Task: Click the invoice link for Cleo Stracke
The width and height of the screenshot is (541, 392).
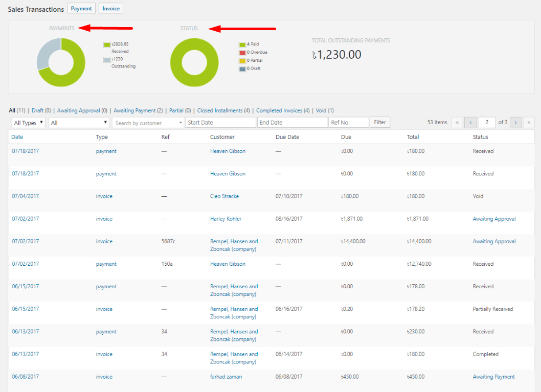Action: (104, 196)
